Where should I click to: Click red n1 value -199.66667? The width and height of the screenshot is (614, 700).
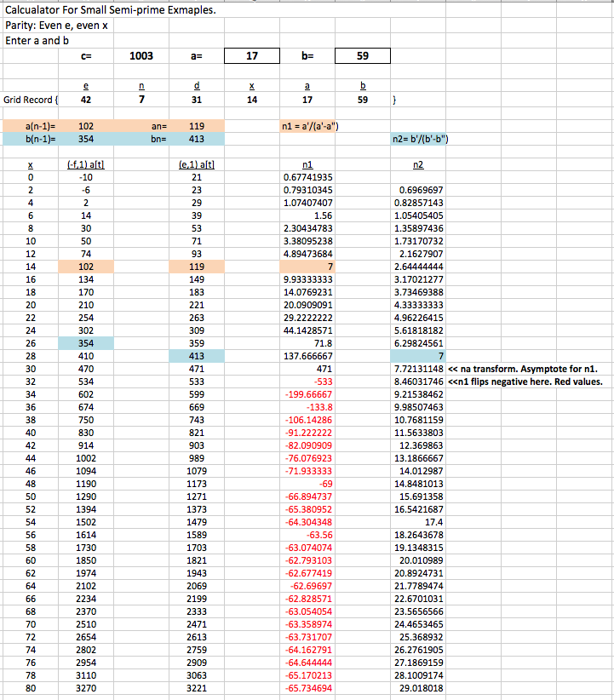click(x=308, y=394)
